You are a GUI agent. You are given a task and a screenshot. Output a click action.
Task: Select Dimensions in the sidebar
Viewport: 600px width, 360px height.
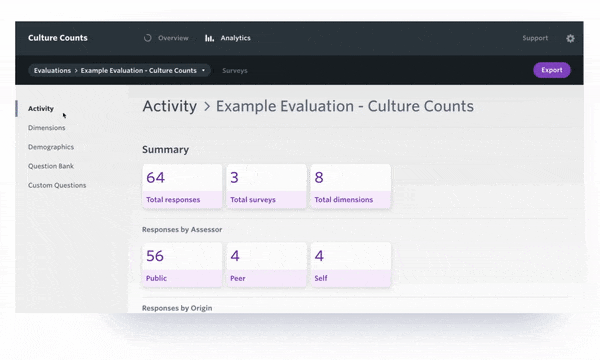[46, 128]
